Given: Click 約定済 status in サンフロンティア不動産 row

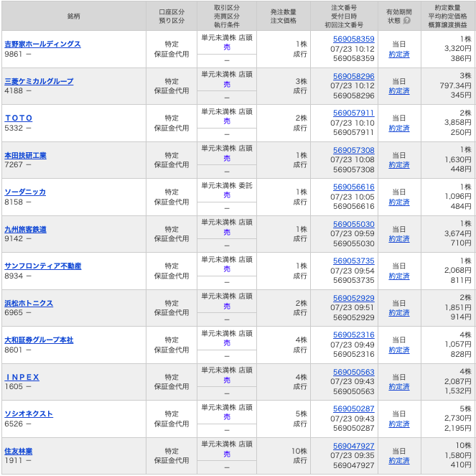Looking at the screenshot, I should pyautogui.click(x=399, y=276).
